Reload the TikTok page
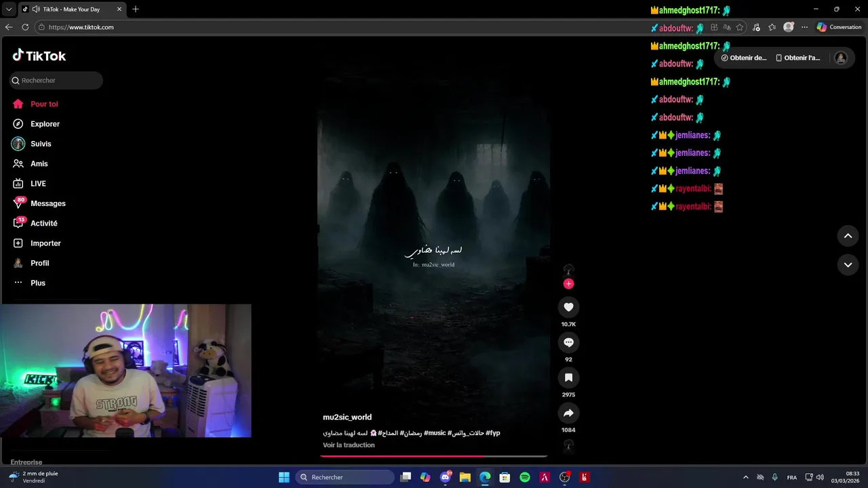The width and height of the screenshot is (868, 488). point(25,27)
